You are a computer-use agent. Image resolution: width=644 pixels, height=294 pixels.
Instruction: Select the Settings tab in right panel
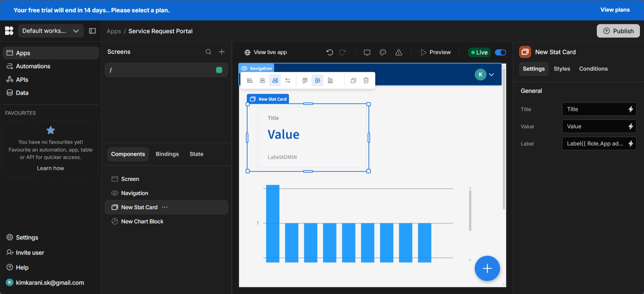[x=534, y=69]
